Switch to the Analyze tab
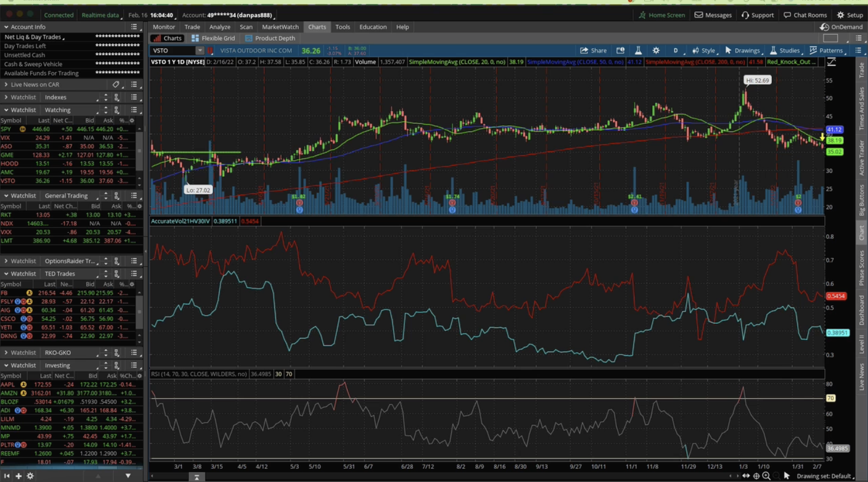Screen dimensions: 868x482 [x=220, y=27]
